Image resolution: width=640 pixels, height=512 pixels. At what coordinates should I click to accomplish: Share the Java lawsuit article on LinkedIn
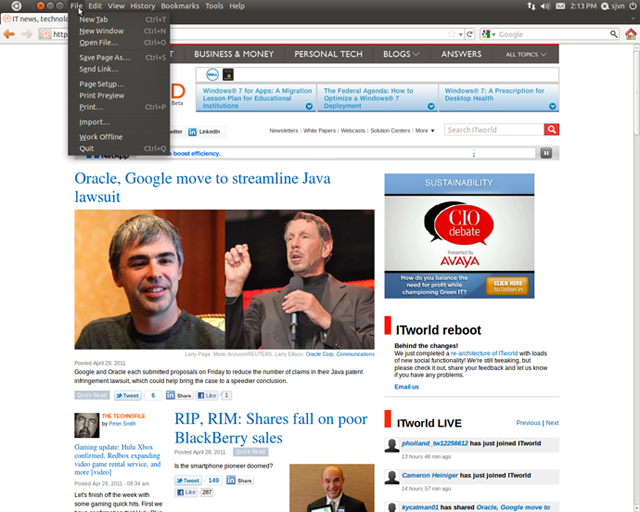pos(179,395)
